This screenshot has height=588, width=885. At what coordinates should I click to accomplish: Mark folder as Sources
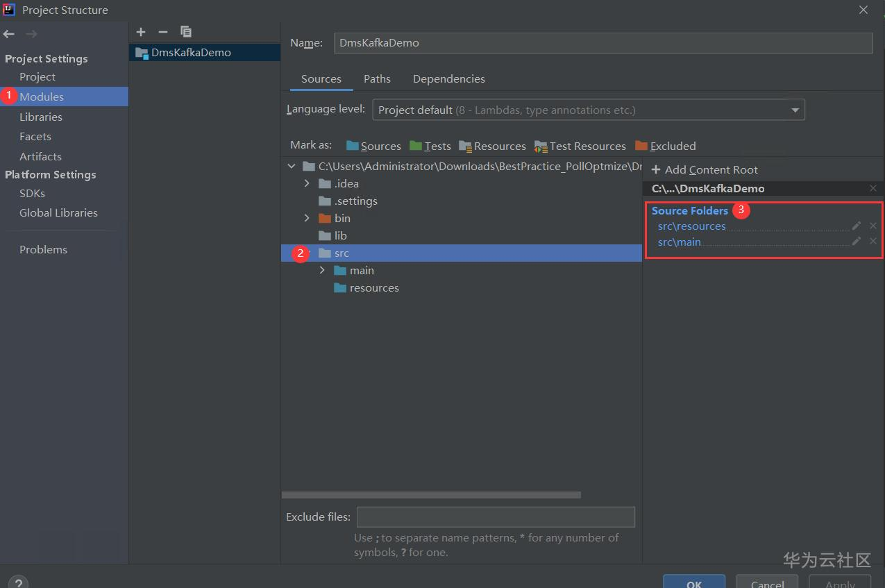coord(373,146)
